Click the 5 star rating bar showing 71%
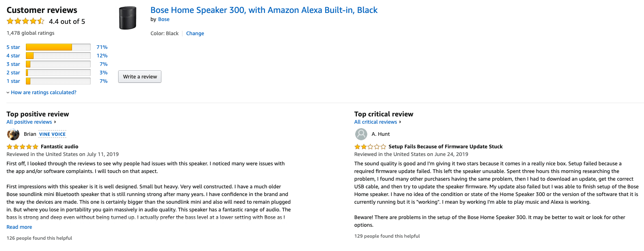 (58, 47)
